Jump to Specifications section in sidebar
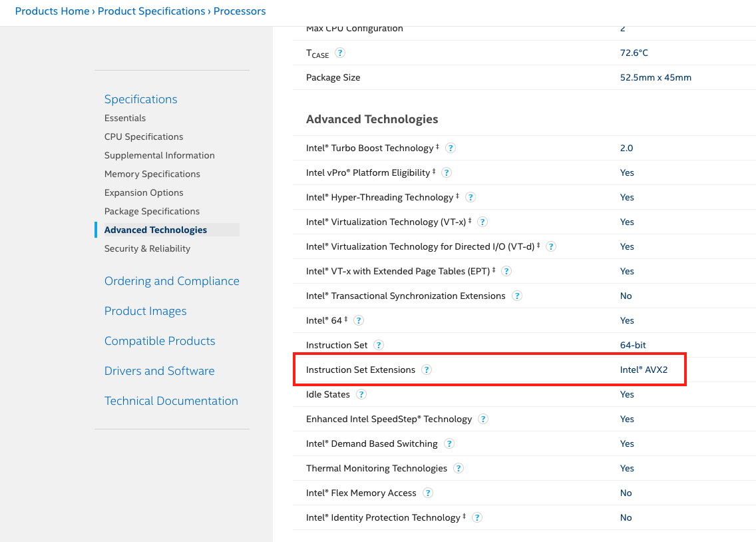 point(141,99)
